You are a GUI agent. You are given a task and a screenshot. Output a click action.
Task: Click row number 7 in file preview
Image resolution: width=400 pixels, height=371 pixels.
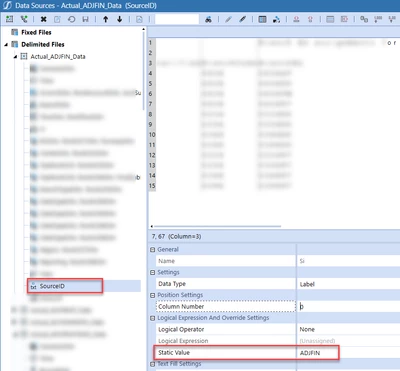[150, 104]
